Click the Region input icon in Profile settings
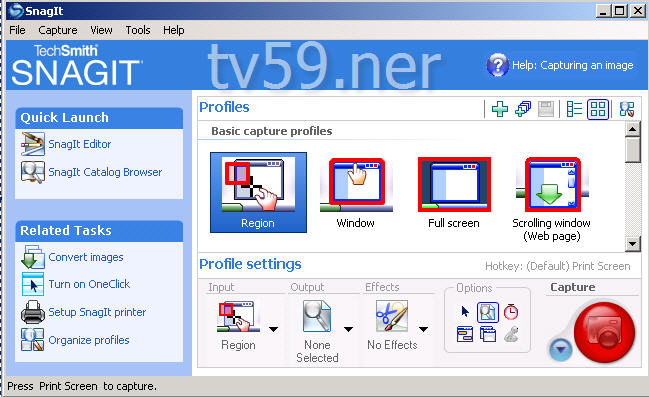The image size is (649, 397). pos(238,316)
